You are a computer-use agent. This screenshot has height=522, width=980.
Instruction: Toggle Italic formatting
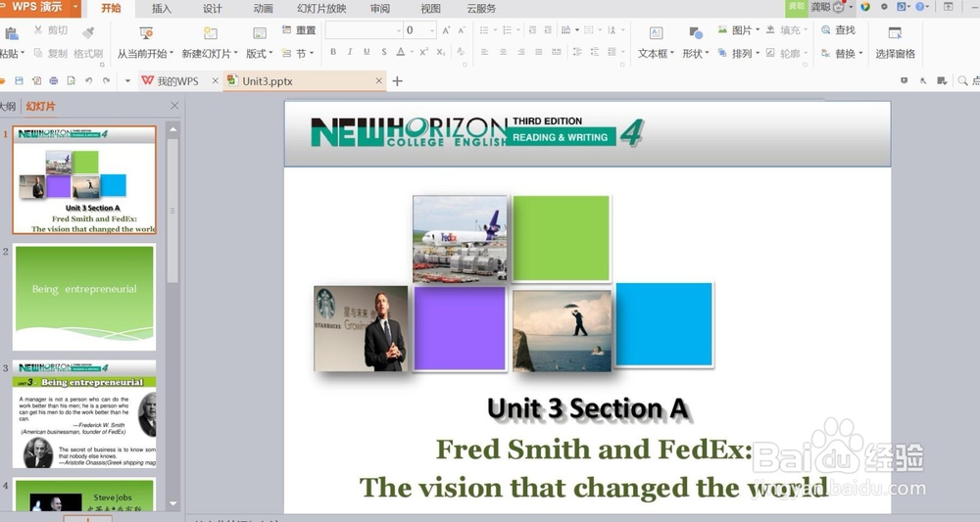(x=350, y=52)
